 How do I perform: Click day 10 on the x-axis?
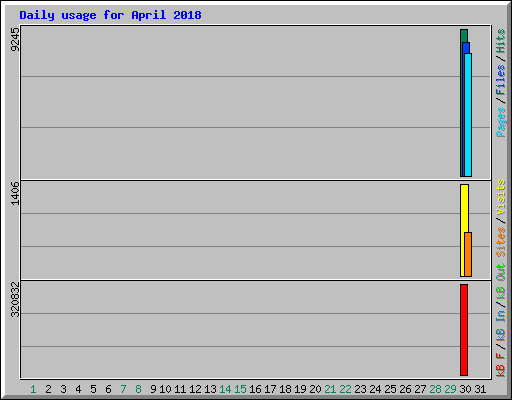point(165,389)
